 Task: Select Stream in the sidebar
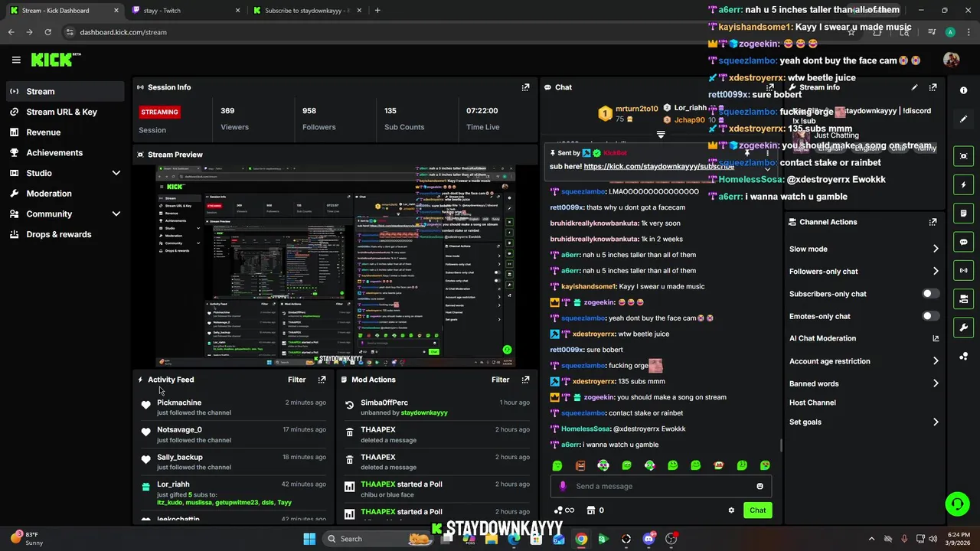click(x=65, y=91)
